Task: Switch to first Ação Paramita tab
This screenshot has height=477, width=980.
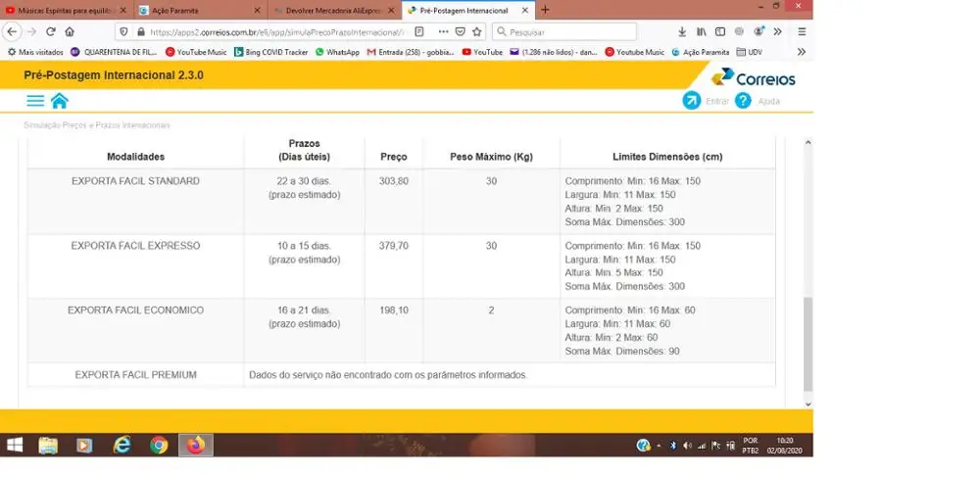Action: click(201, 11)
